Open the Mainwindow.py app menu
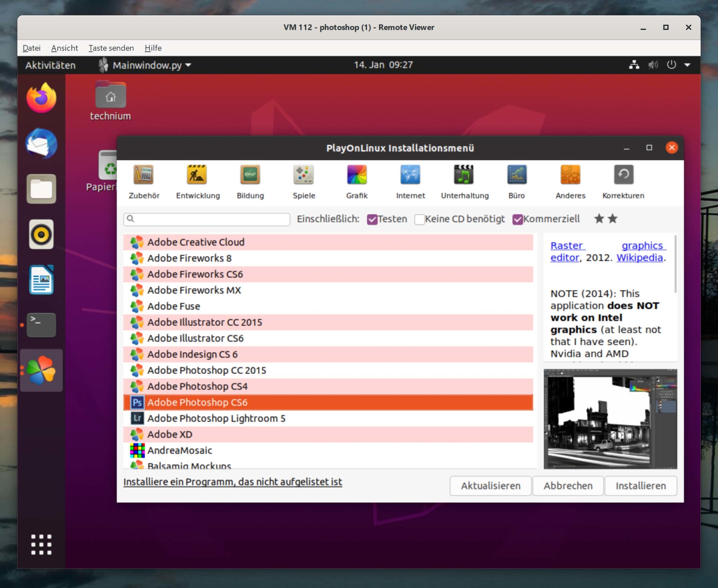The width and height of the screenshot is (718, 588). tap(149, 65)
